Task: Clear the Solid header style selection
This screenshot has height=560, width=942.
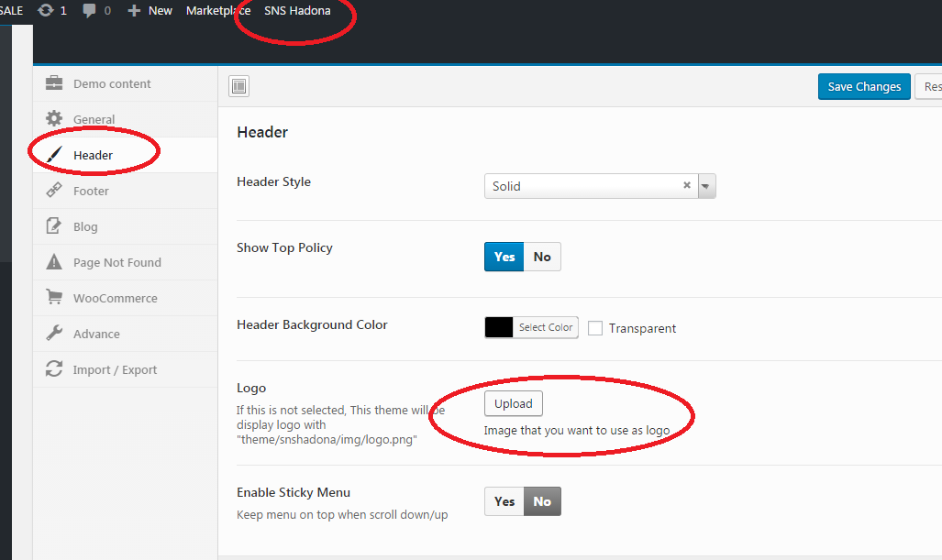Action: coord(686,185)
